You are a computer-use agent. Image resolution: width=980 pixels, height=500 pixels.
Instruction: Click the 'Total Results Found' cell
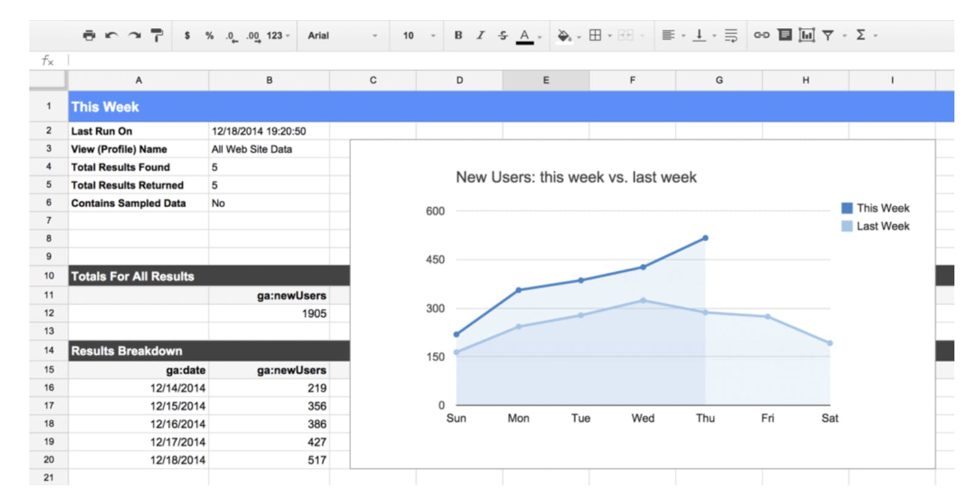click(138, 167)
